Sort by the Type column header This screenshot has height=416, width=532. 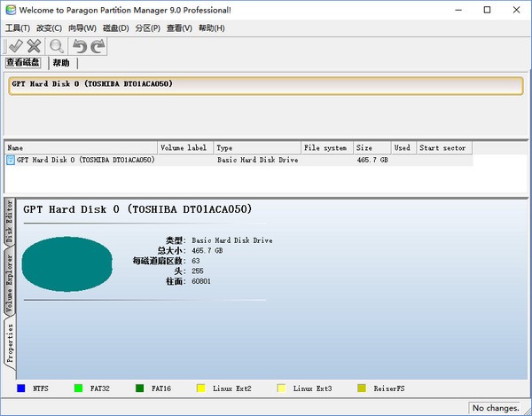(257, 148)
